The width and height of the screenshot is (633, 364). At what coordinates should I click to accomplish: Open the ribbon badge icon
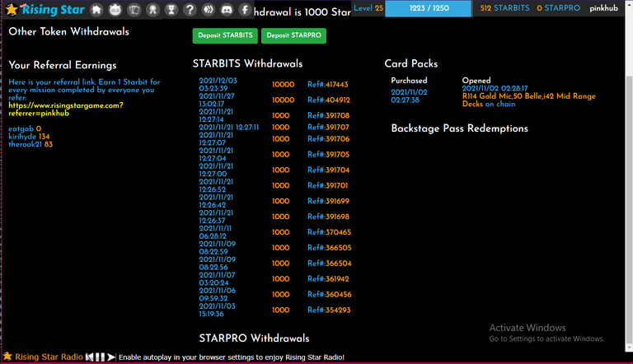[x=152, y=9]
